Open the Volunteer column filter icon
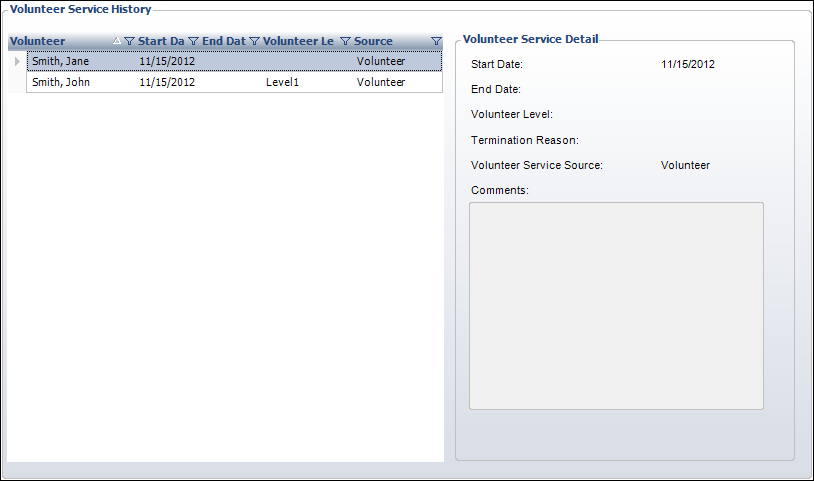The width and height of the screenshot is (814, 481). 129,41
